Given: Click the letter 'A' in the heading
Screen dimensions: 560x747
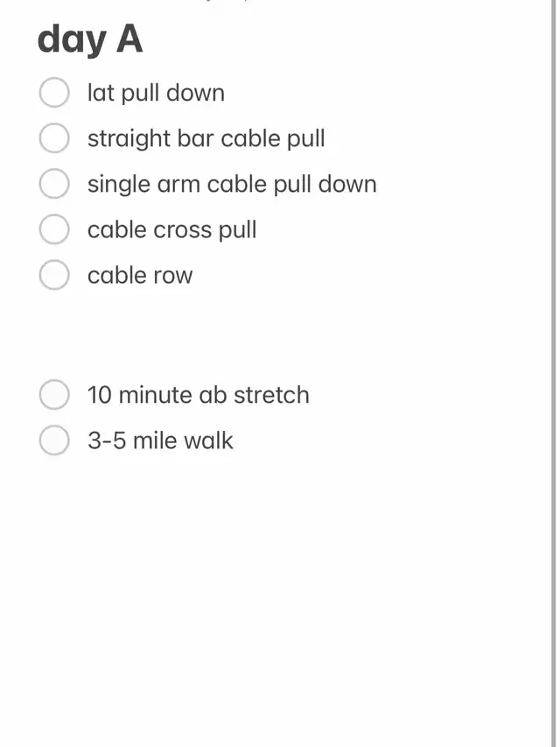Looking at the screenshot, I should [129, 40].
